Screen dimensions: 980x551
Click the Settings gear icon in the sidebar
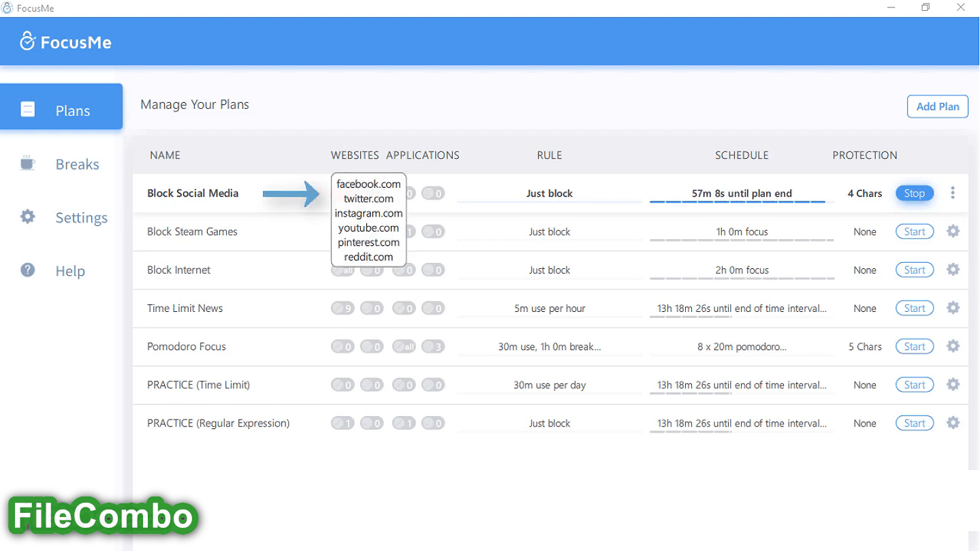(x=27, y=217)
